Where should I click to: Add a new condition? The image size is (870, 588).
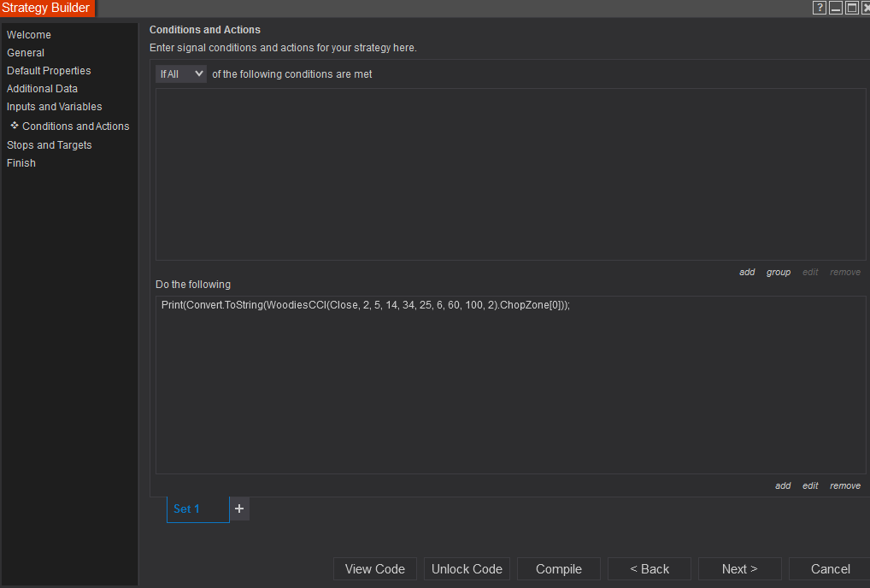[x=747, y=273]
